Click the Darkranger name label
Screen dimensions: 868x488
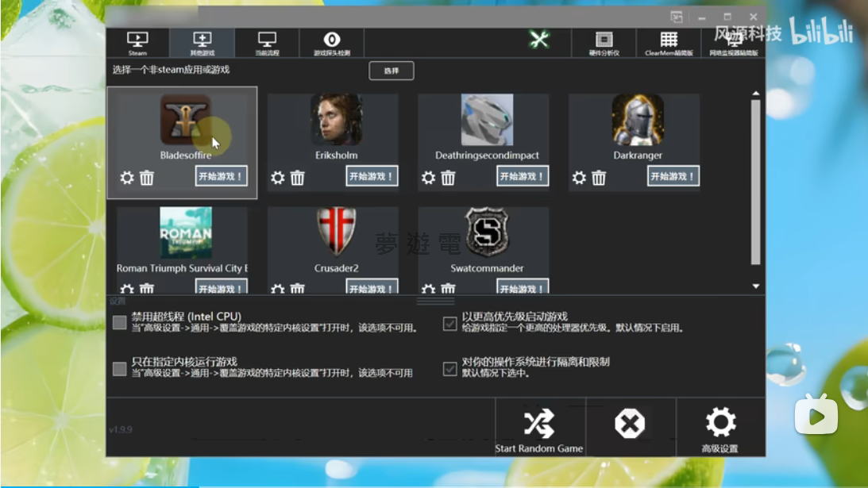point(638,156)
